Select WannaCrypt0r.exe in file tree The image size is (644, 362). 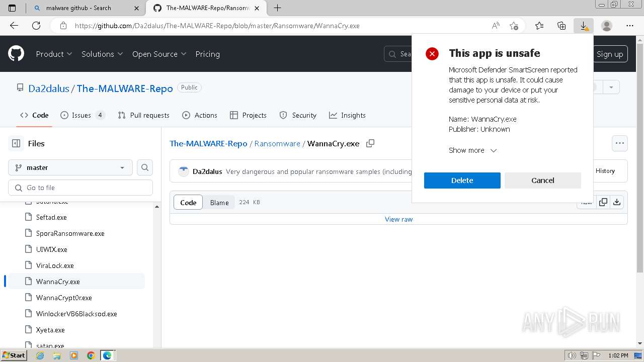click(64, 298)
